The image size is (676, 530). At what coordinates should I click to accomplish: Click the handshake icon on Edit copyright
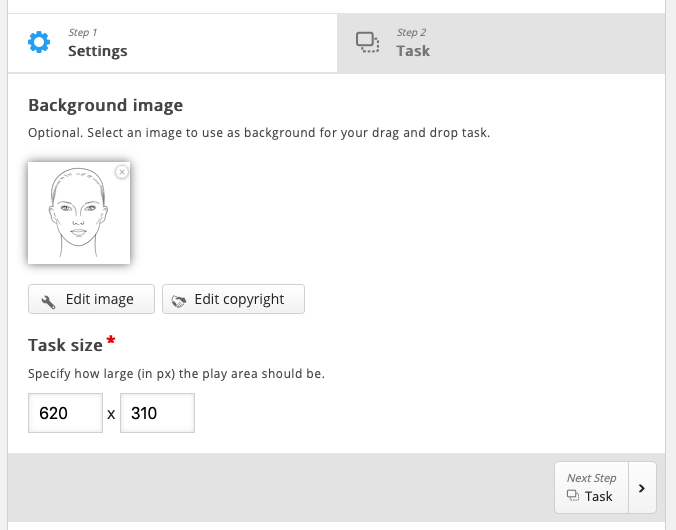[x=178, y=301]
